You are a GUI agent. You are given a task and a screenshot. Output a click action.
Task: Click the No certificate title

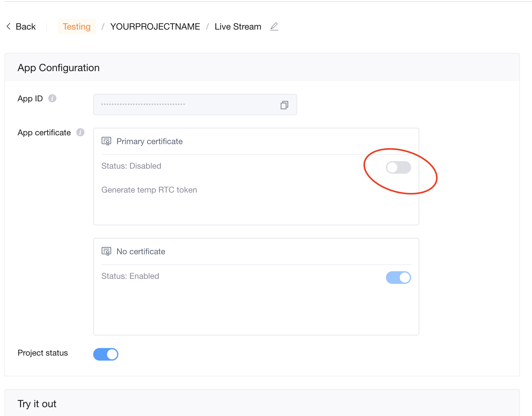click(141, 251)
